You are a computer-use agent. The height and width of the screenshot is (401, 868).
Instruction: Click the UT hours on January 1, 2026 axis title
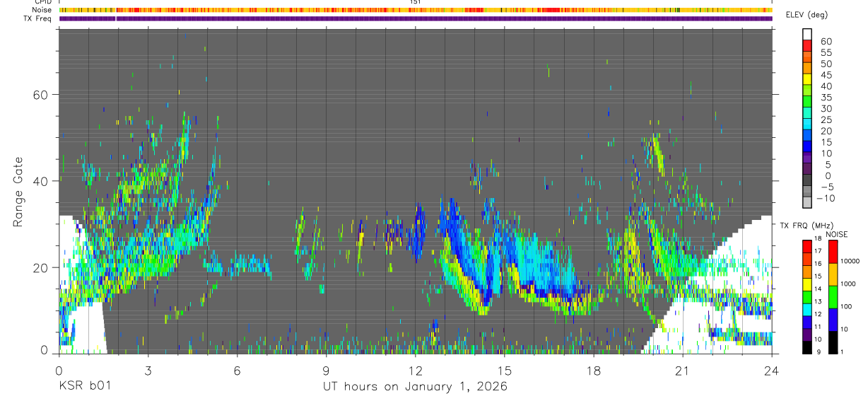415,387
